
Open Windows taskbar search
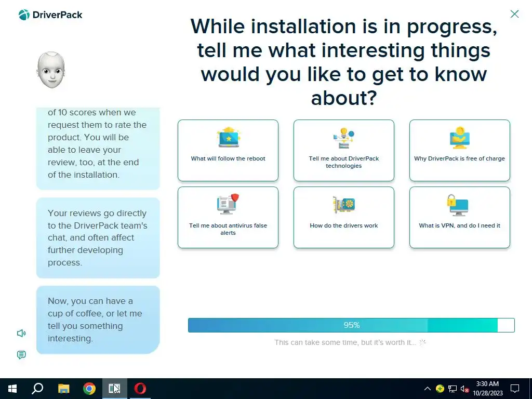pos(37,389)
